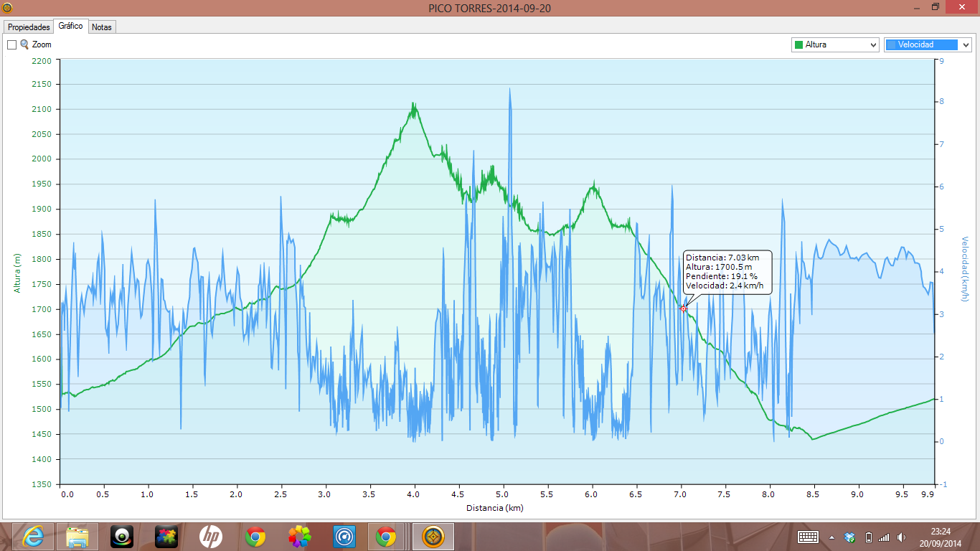Open the colorful flower icon in the taskbar

(x=300, y=537)
